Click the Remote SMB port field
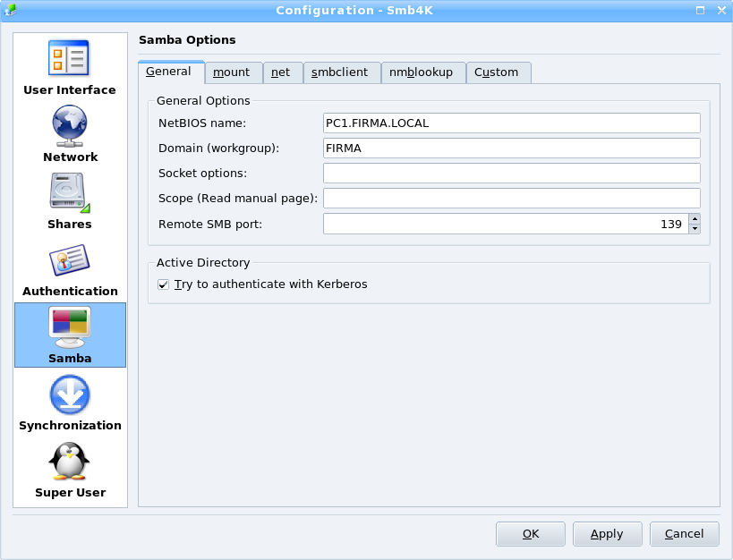 507,224
